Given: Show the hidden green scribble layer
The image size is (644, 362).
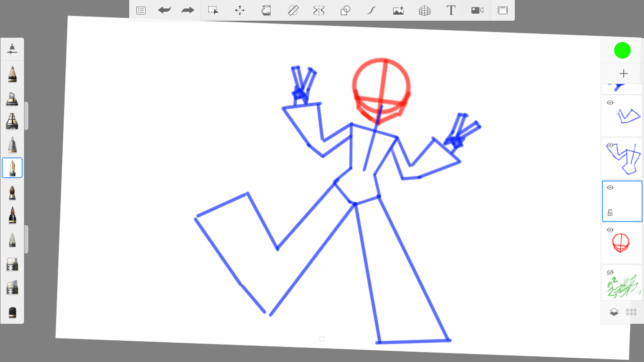Looking at the screenshot, I should tap(610, 272).
